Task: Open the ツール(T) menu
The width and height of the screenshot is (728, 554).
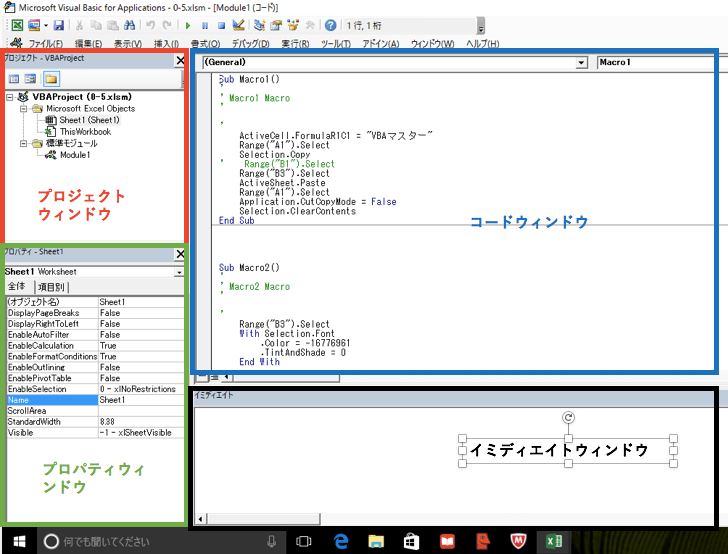Action: coord(335,44)
